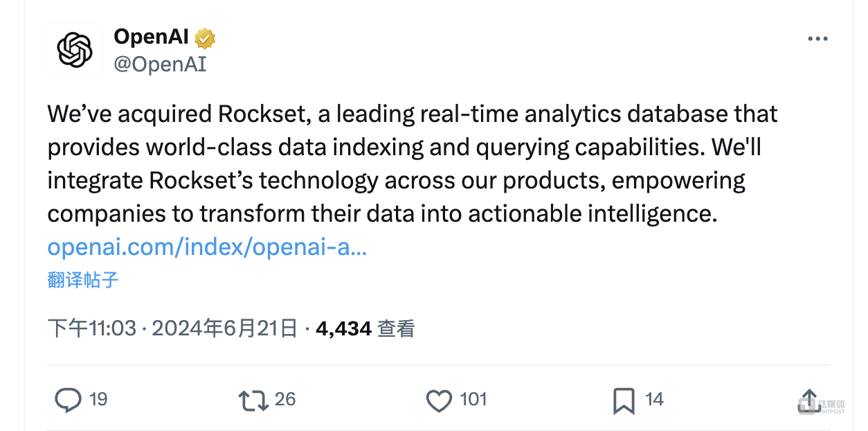This screenshot has width=868, height=431.
Task: Click the bookmark count 14
Action: pyautogui.click(x=654, y=399)
